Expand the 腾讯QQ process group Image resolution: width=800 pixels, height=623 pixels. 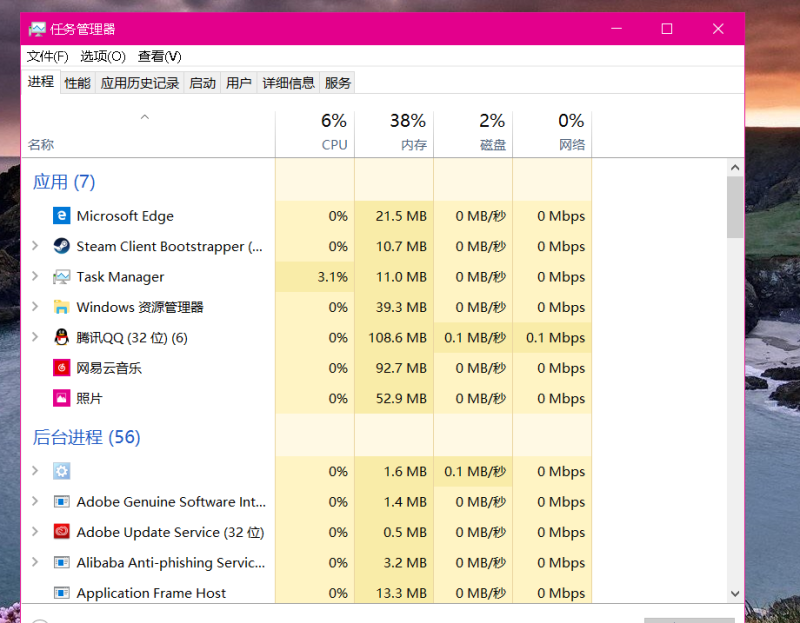tap(35, 337)
